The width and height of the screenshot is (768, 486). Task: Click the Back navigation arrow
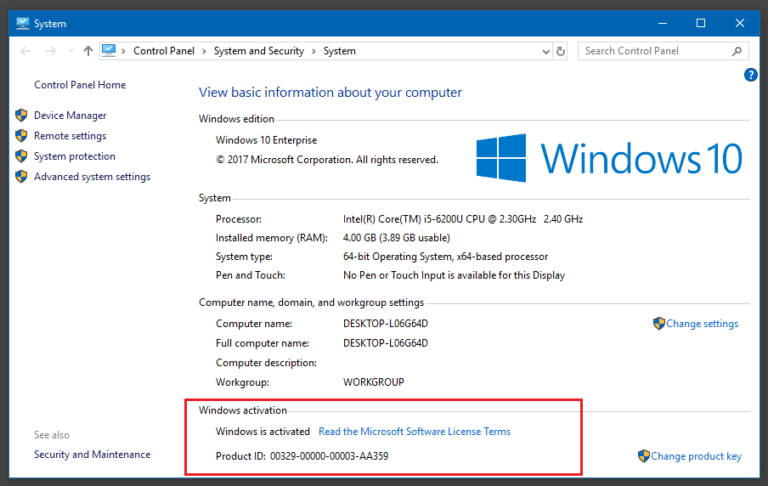coord(26,51)
